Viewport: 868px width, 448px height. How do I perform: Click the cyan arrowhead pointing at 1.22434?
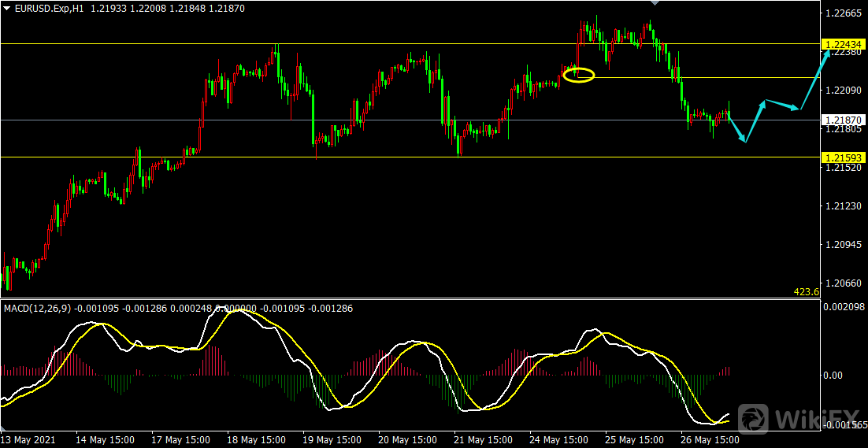coord(826,52)
